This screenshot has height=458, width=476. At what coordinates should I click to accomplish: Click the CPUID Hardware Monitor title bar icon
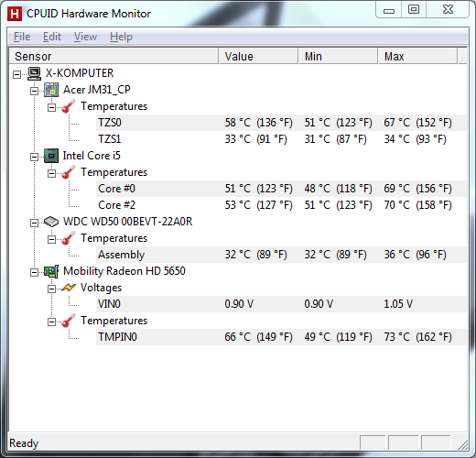15,14
